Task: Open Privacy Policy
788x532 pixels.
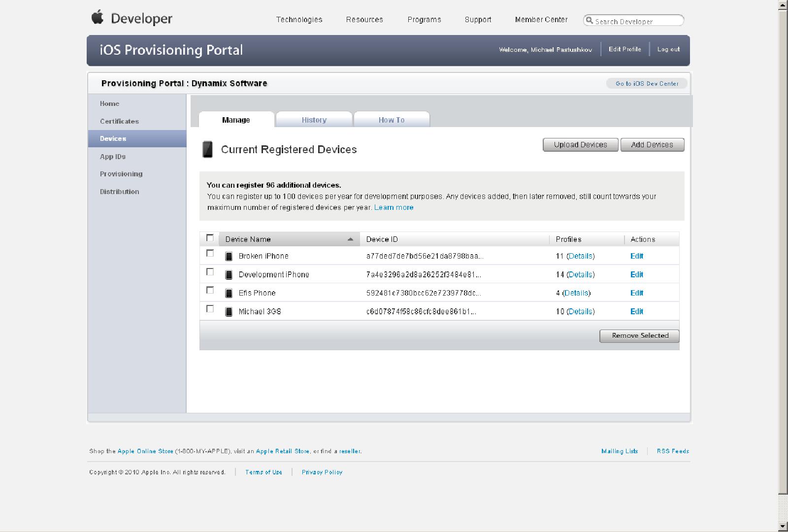Action: [322, 472]
